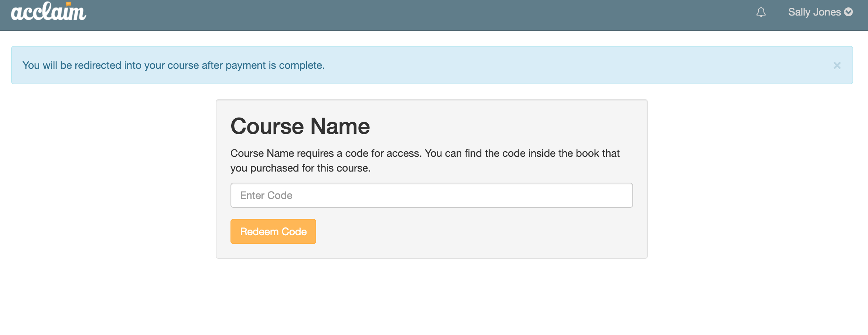This screenshot has height=335, width=868.
Task: Click inside the Enter Code field
Action: coord(431,195)
